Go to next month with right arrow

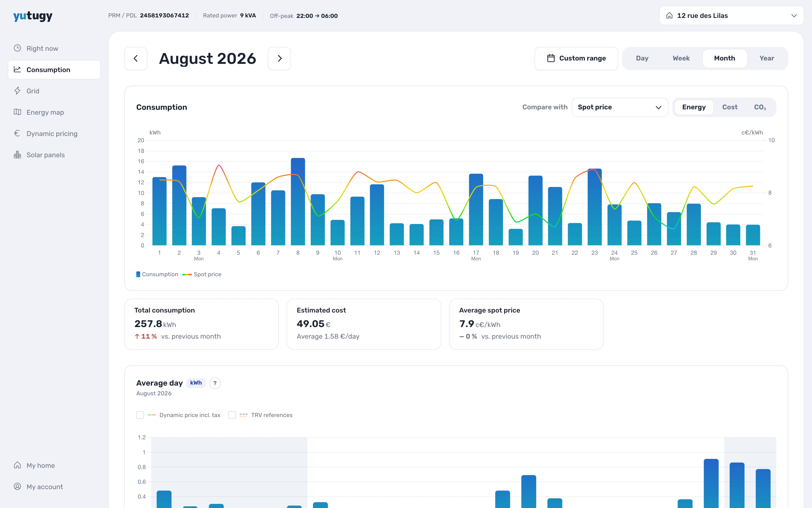(280, 59)
